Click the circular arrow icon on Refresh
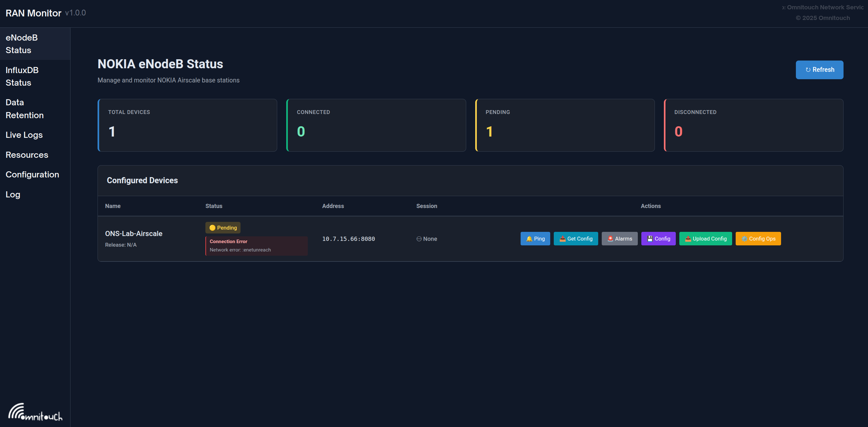Image resolution: width=868 pixels, height=427 pixels. pos(808,70)
